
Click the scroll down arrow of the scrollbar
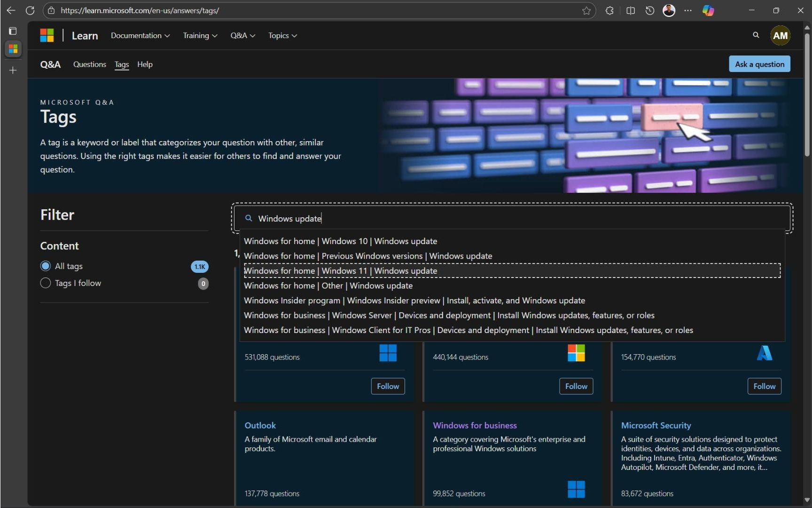807,500
